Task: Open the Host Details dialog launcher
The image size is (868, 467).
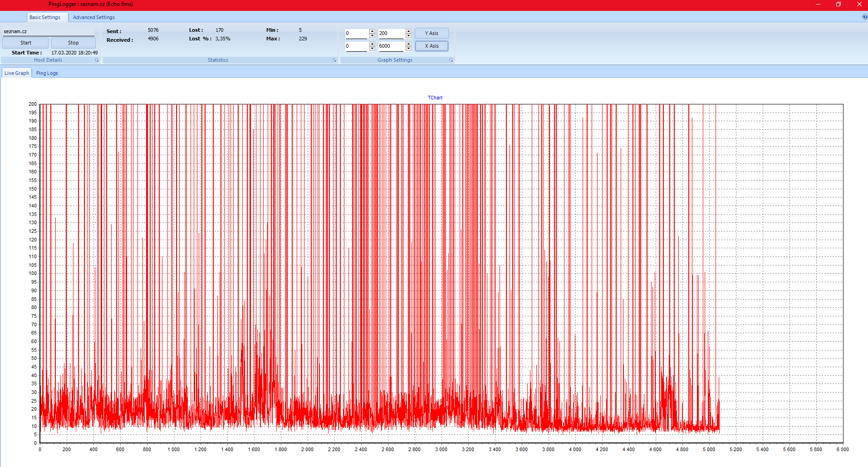Action: click(97, 60)
